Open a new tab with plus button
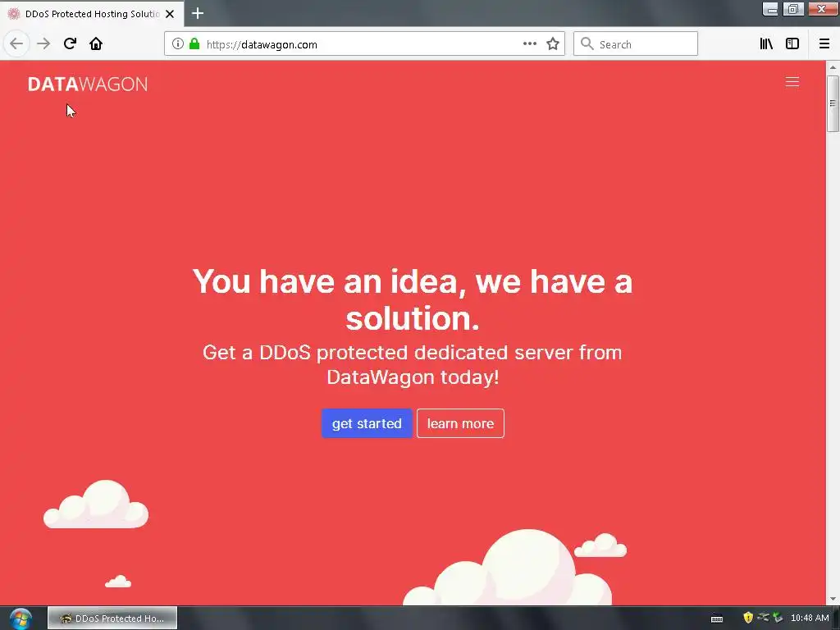840x630 pixels. point(198,13)
